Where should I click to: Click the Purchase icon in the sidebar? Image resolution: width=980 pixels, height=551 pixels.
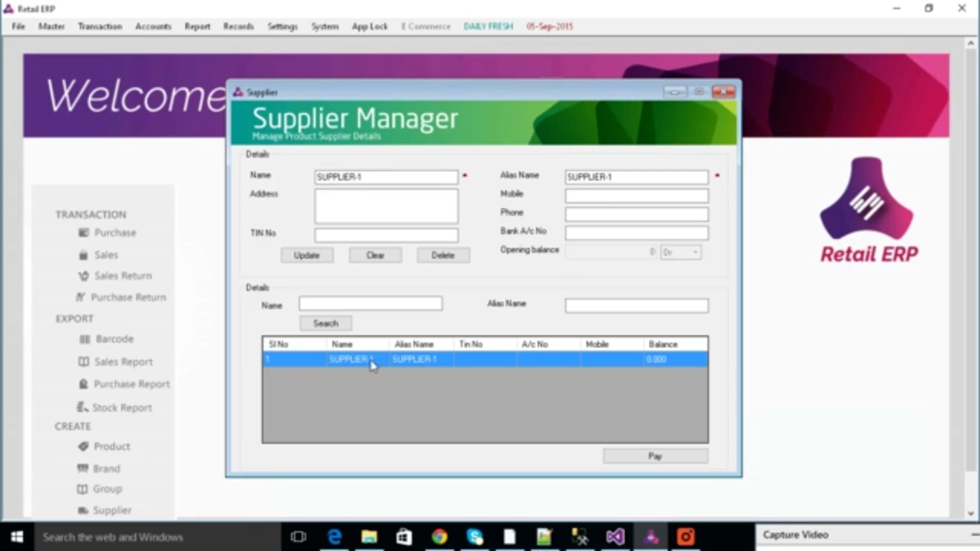pos(83,233)
